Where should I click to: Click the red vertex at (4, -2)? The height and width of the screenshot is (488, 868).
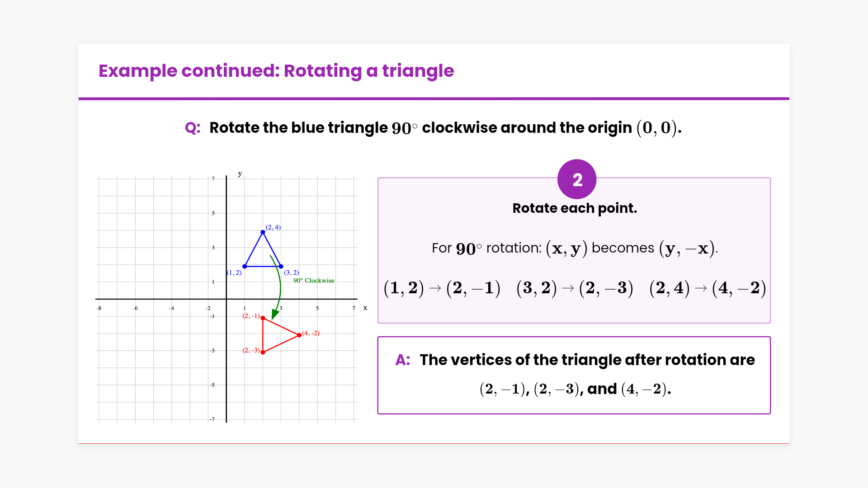[299, 335]
